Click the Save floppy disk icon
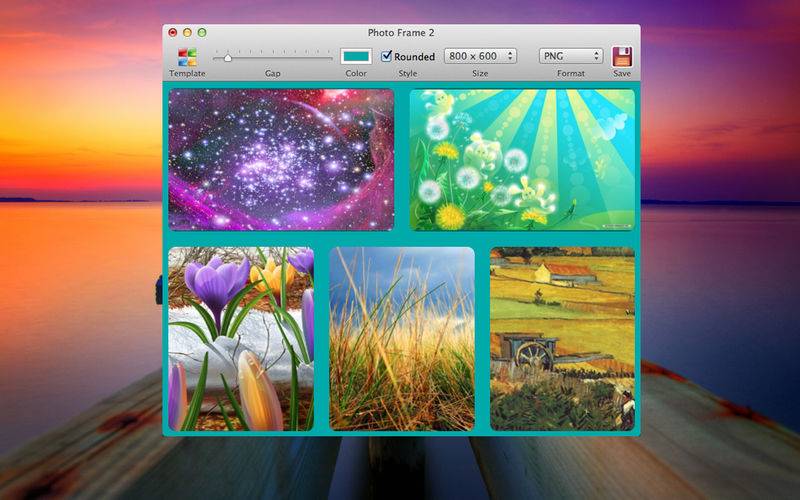 click(622, 57)
